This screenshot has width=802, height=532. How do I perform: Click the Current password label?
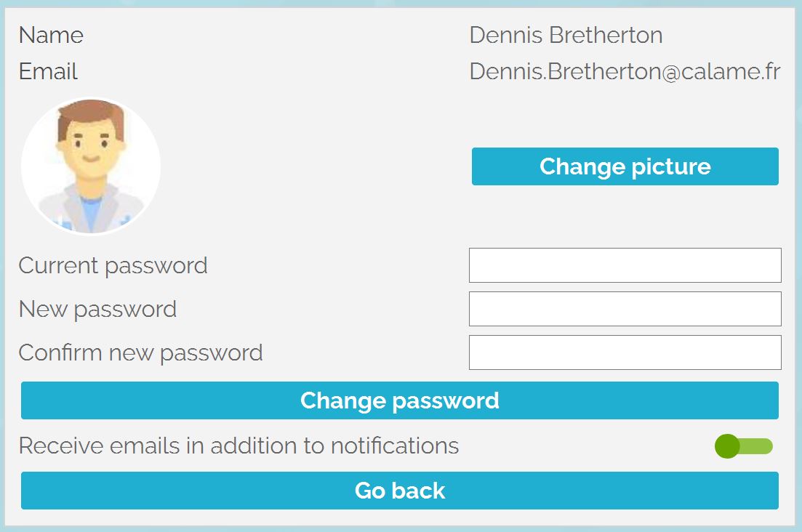point(113,266)
